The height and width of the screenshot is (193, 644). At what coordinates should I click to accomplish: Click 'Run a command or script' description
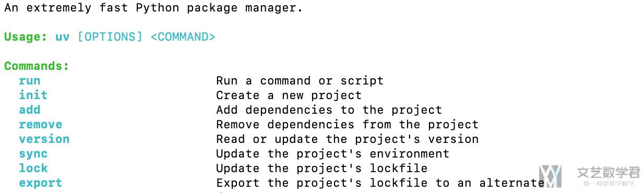click(x=300, y=81)
